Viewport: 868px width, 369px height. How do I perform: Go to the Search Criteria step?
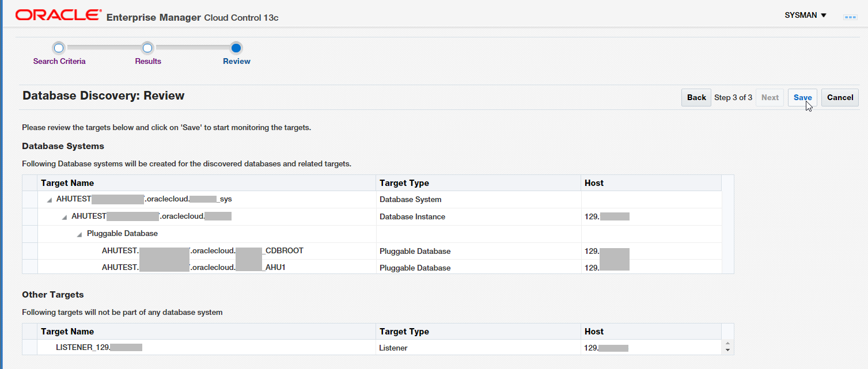(59, 61)
